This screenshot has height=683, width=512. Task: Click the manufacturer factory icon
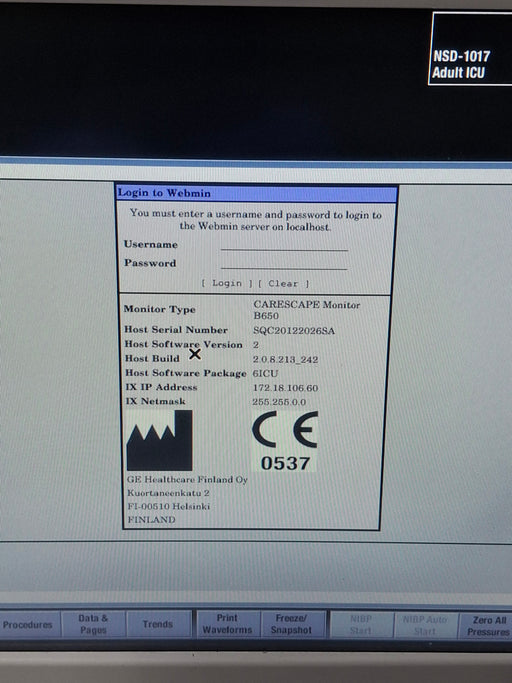[159, 440]
